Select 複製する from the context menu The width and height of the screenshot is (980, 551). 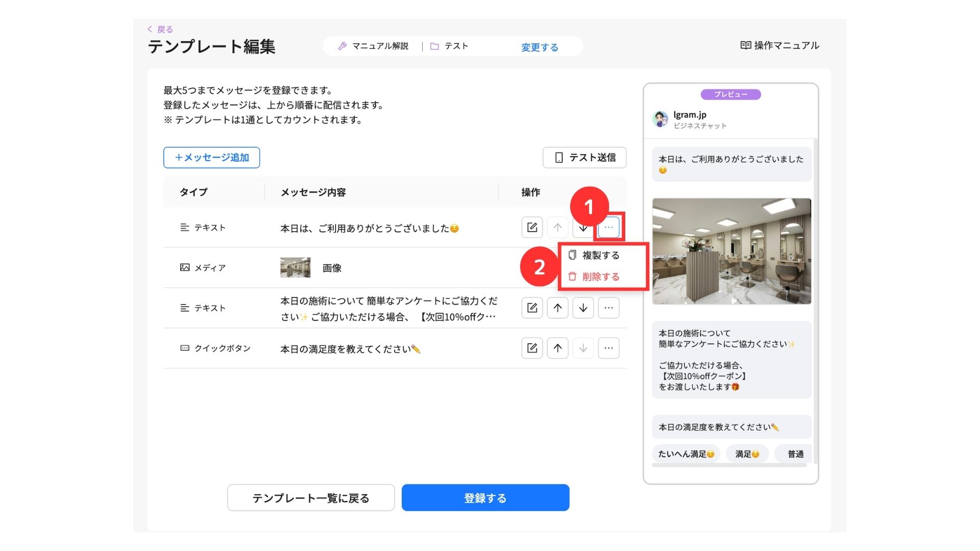[600, 255]
